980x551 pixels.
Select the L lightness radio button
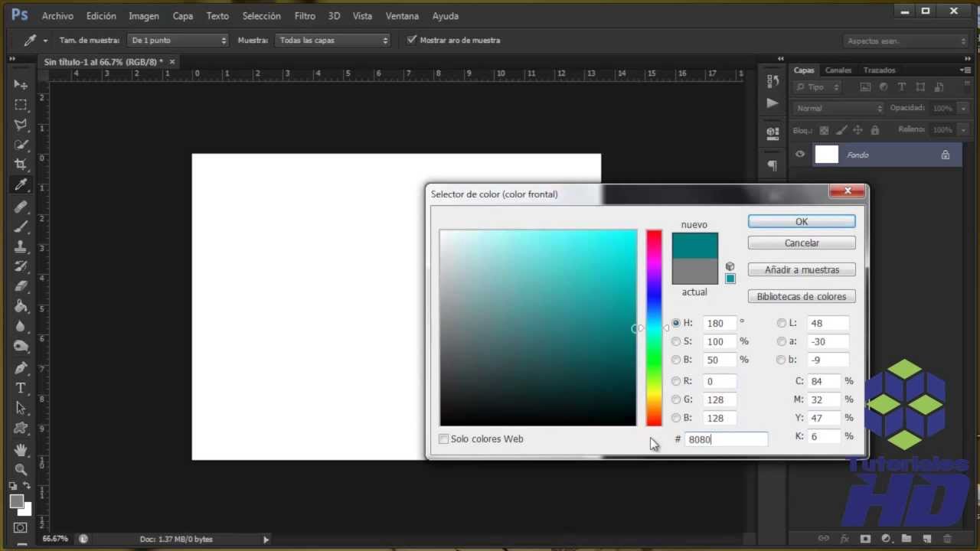[x=782, y=323]
